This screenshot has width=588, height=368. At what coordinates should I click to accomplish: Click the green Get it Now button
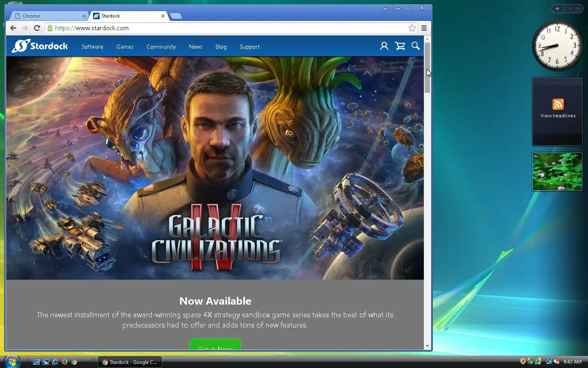pos(215,345)
